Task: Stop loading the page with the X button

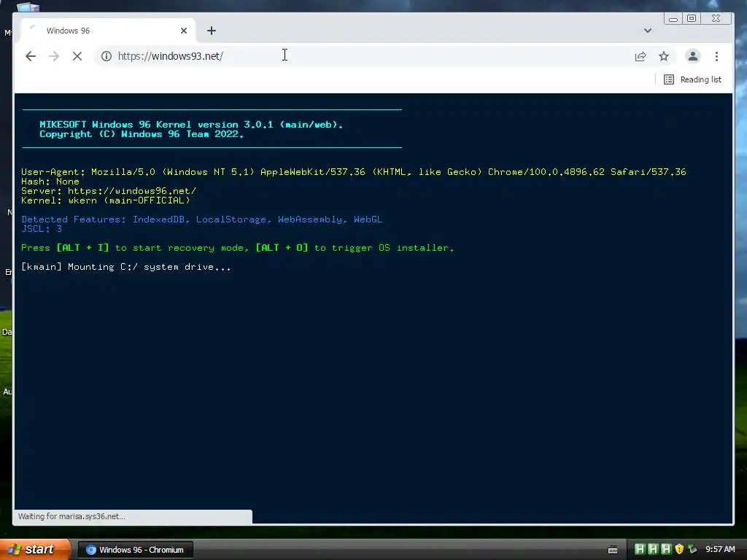Action: 77,56
